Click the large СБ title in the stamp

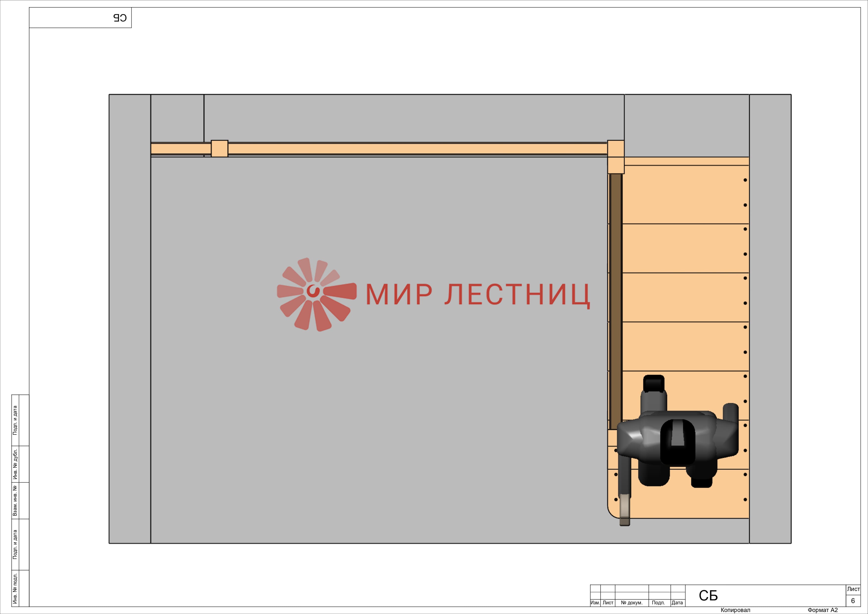[x=708, y=596]
